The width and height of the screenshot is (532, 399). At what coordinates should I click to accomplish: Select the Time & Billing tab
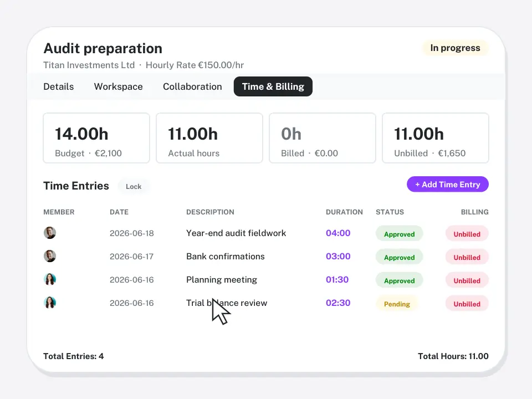[273, 86]
